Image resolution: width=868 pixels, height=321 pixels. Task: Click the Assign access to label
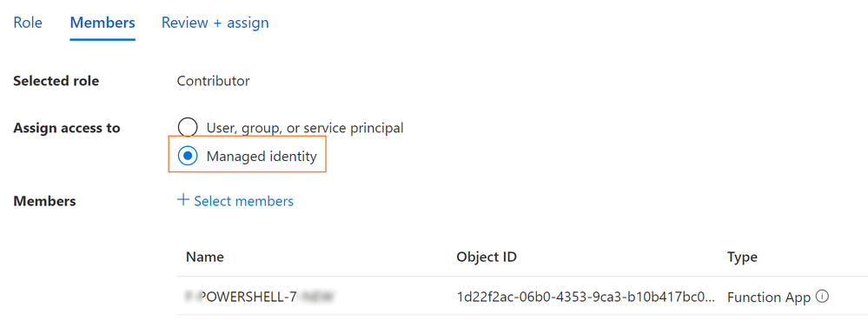click(x=66, y=128)
